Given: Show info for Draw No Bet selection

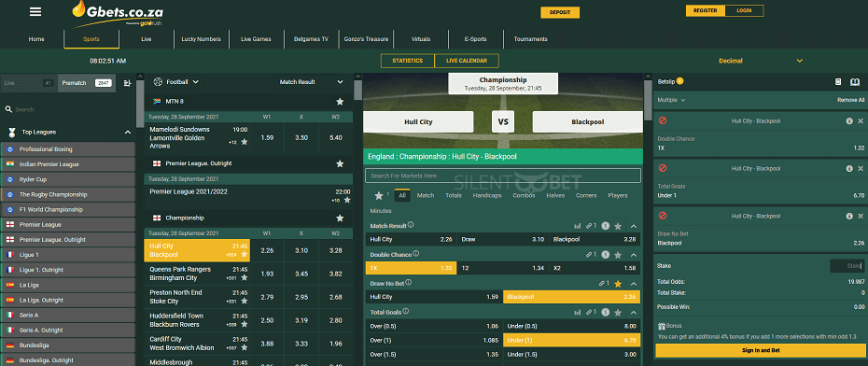Looking at the screenshot, I should pyautogui.click(x=849, y=216).
